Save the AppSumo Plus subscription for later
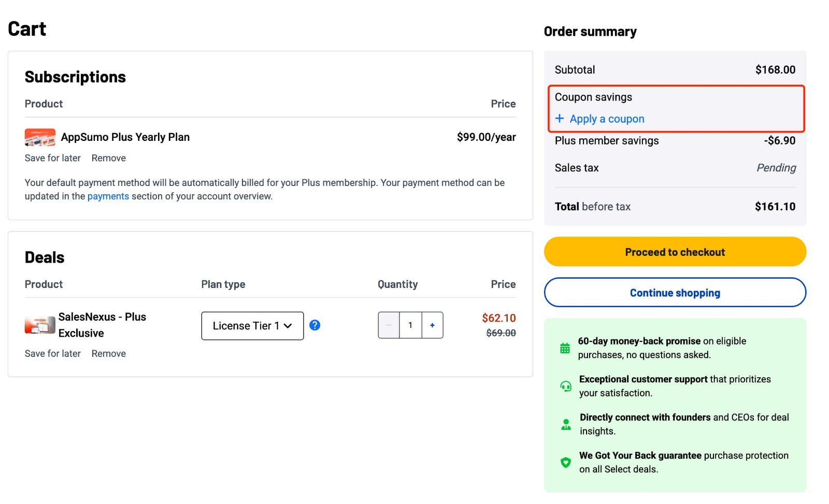This screenshot has height=504, width=829. [52, 158]
